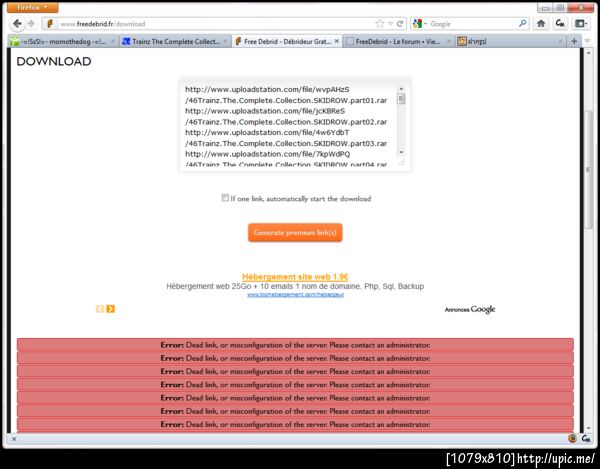Image resolution: width=600 pixels, height=469 pixels.
Task: Switch to Trainz The Complete Collection tab
Action: click(x=176, y=41)
